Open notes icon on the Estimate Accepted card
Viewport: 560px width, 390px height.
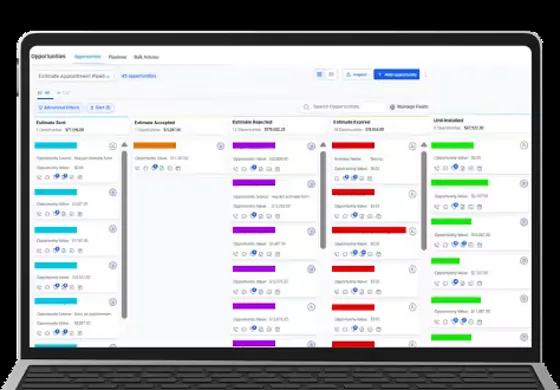[162, 168]
